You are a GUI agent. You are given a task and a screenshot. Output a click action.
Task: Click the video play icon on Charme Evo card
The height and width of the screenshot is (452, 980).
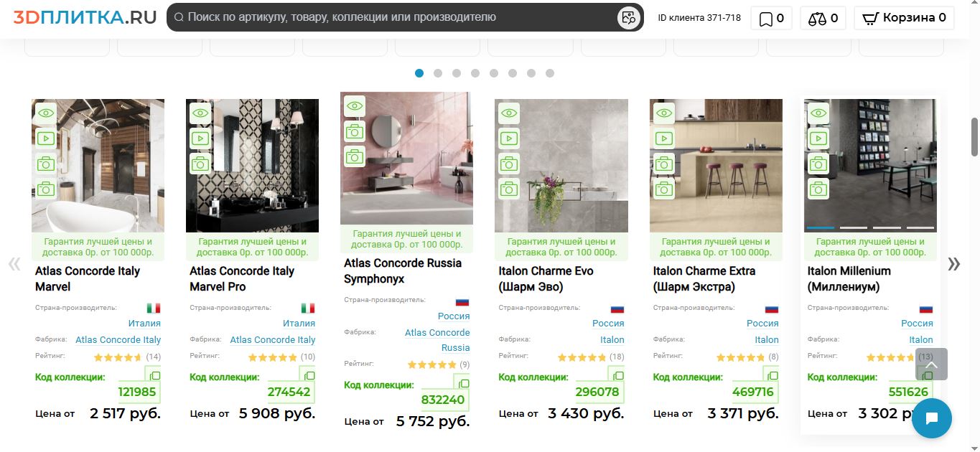(x=509, y=138)
